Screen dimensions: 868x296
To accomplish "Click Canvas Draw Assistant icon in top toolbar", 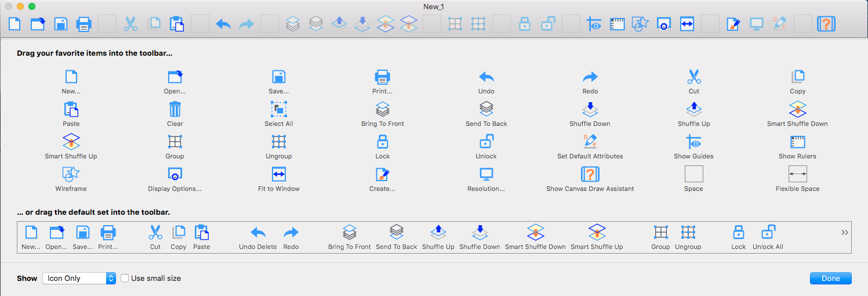I will pos(826,24).
